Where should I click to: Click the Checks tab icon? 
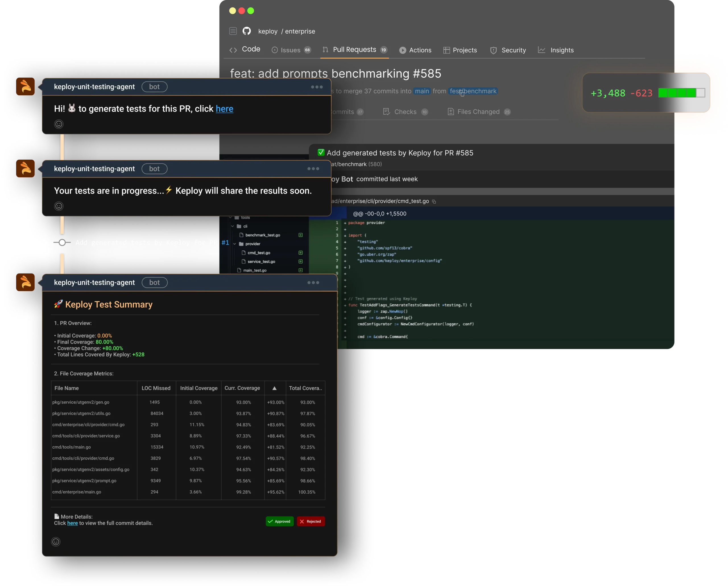tap(386, 112)
